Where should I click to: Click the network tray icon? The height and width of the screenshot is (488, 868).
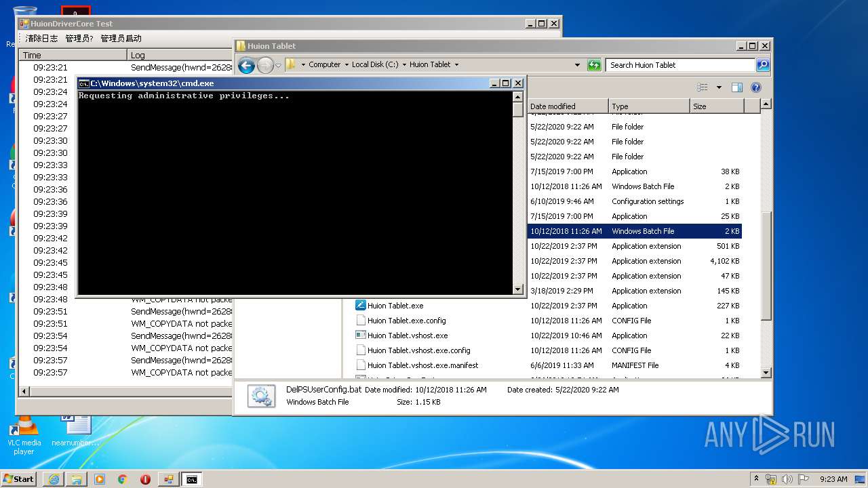(771, 479)
